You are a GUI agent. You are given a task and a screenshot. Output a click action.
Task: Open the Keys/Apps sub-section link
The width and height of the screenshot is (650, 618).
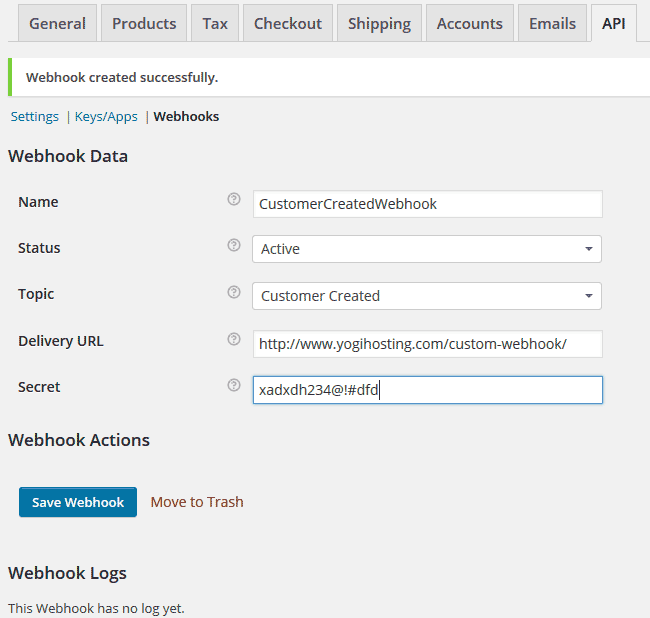pos(106,117)
